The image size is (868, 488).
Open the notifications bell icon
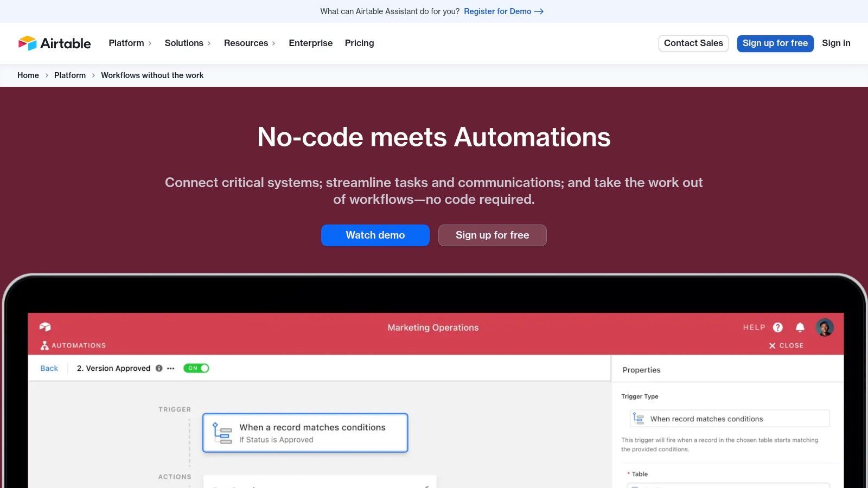pyautogui.click(x=800, y=327)
